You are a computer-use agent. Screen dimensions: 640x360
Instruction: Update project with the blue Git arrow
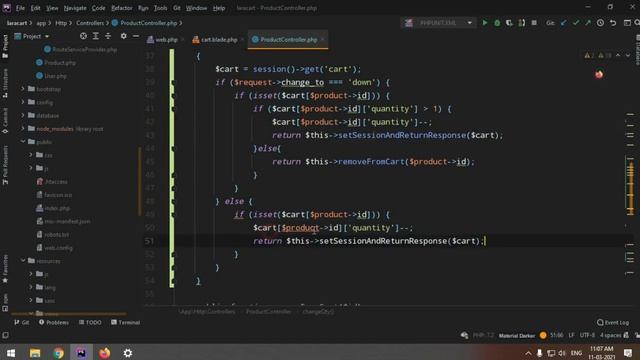click(x=564, y=23)
